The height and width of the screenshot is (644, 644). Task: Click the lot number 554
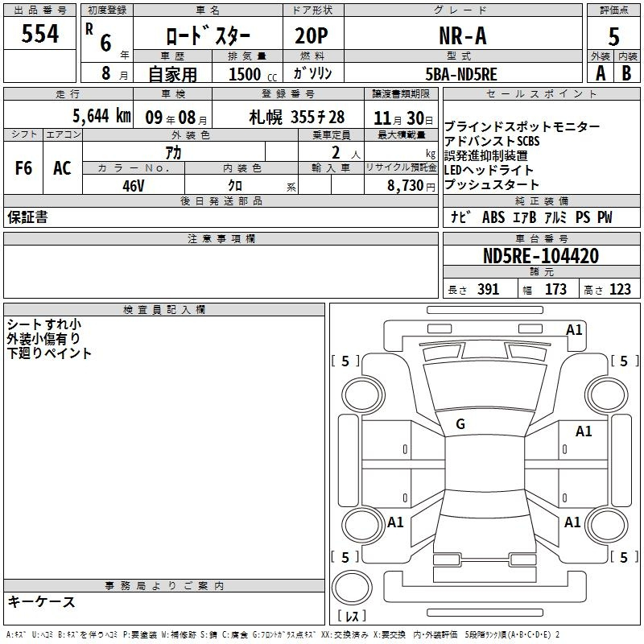(x=40, y=35)
